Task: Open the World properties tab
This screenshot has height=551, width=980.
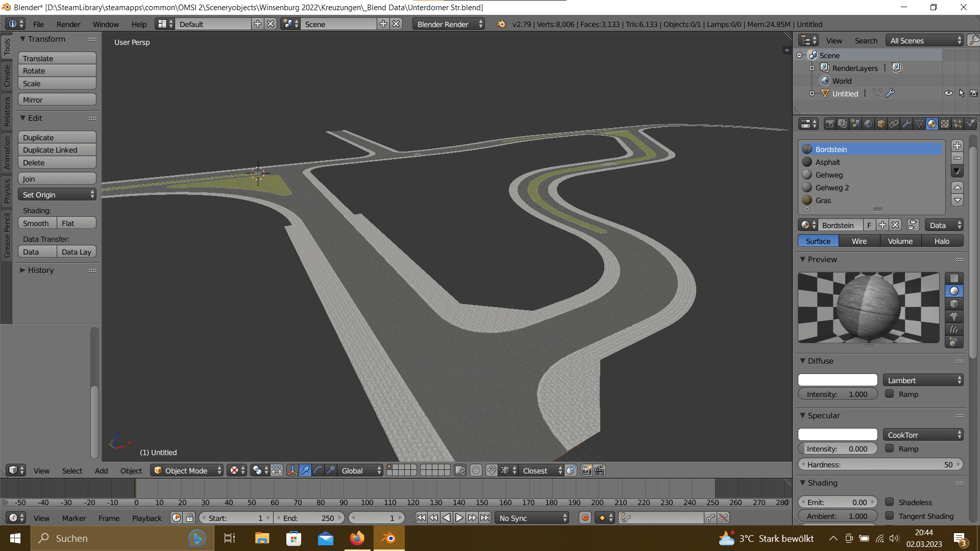Action: [868, 124]
